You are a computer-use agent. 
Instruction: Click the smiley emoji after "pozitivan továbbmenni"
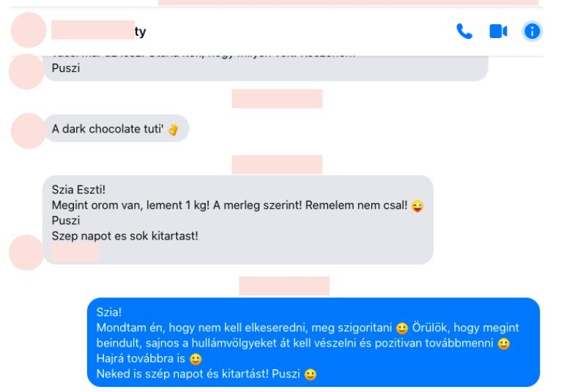(x=504, y=344)
